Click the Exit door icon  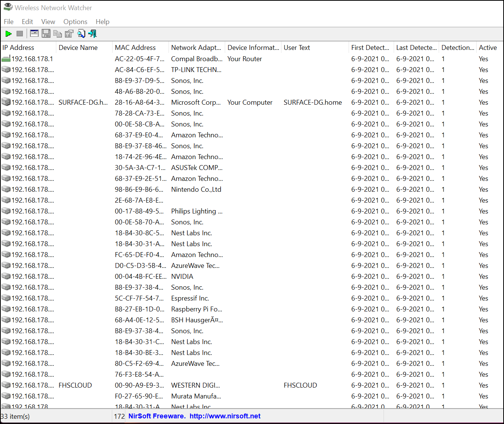click(93, 34)
